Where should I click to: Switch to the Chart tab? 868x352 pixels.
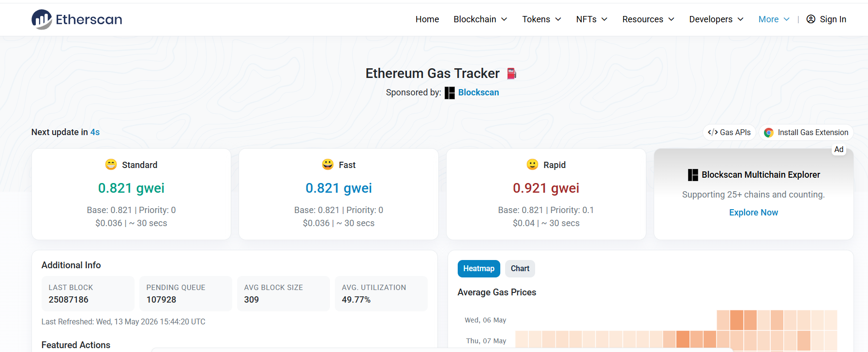coord(520,269)
